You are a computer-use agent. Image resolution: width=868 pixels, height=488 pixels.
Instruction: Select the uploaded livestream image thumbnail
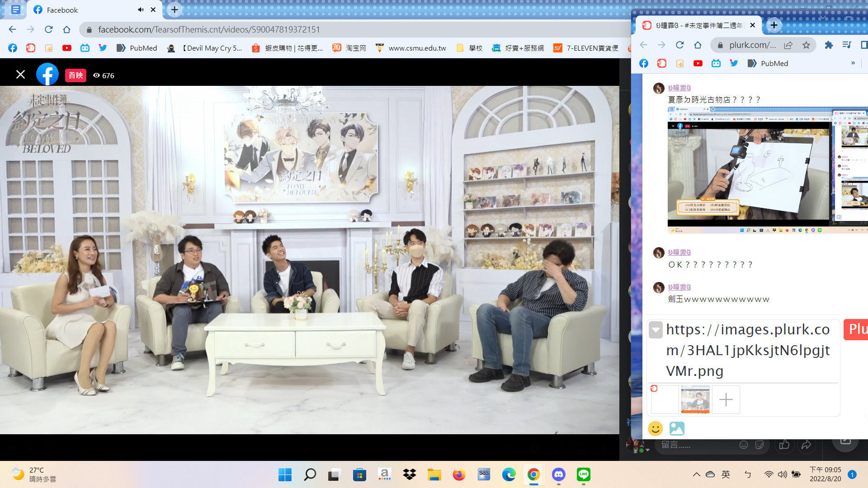(x=695, y=399)
